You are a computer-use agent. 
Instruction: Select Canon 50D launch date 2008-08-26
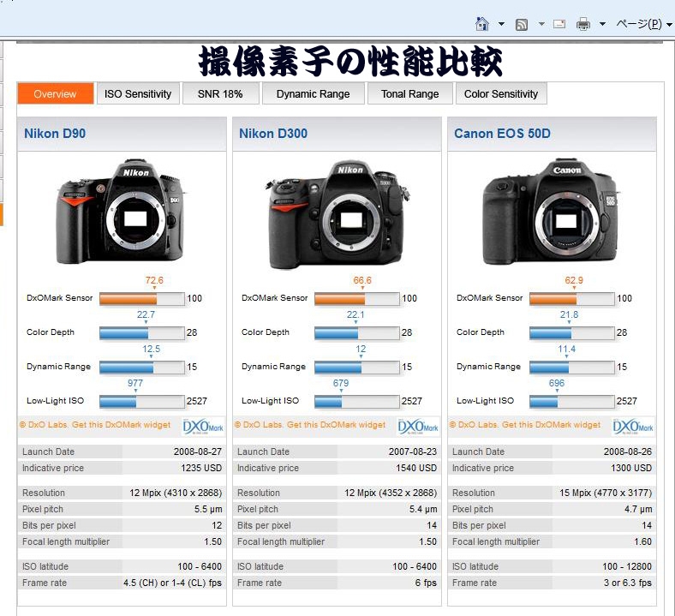point(628,452)
